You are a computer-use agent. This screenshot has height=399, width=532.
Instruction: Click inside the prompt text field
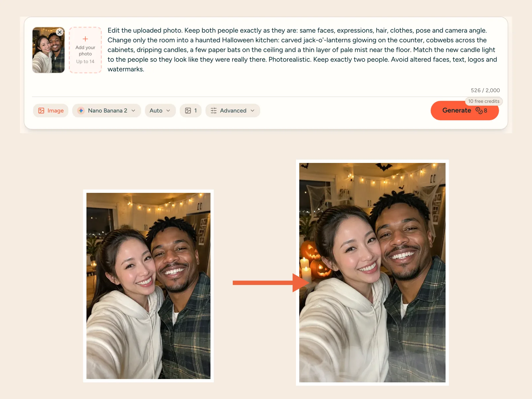click(302, 50)
